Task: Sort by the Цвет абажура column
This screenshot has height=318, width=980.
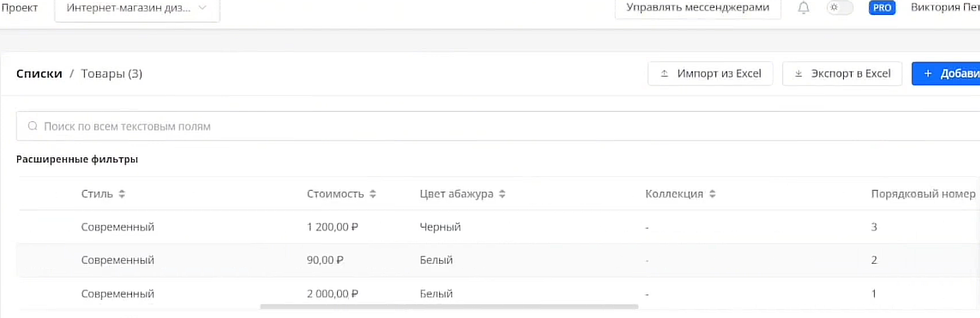Action: [502, 194]
